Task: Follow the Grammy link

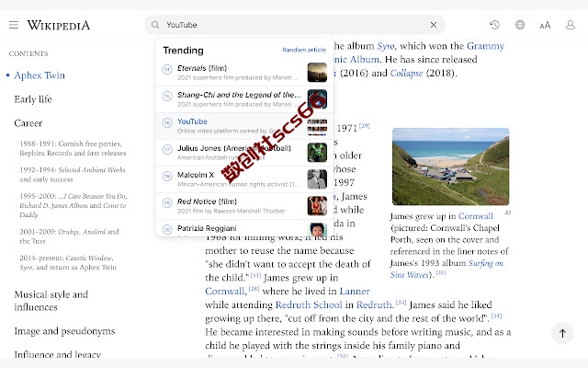Action: (485, 46)
